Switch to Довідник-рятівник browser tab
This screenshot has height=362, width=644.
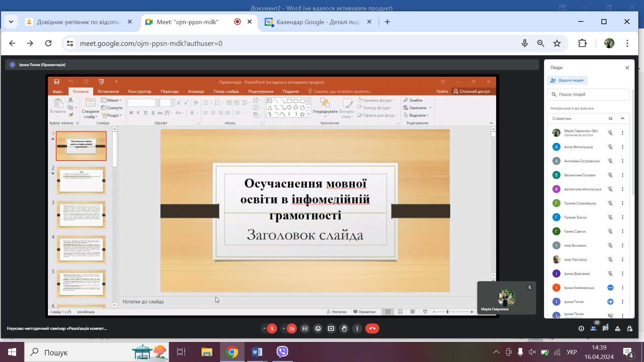coord(79,22)
